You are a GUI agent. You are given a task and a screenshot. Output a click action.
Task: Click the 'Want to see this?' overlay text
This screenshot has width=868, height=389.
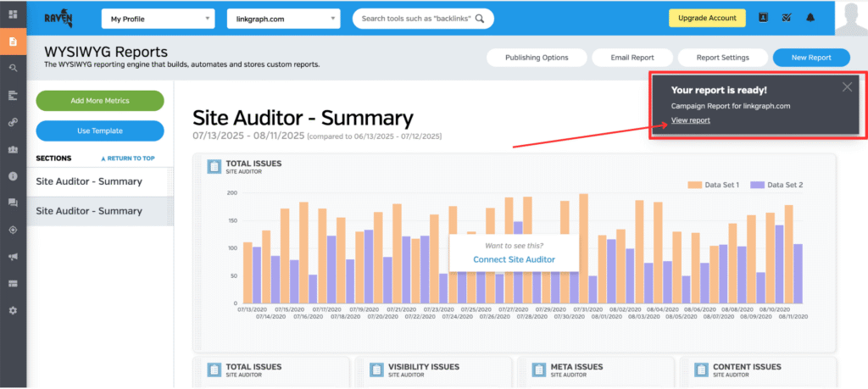coord(515,245)
